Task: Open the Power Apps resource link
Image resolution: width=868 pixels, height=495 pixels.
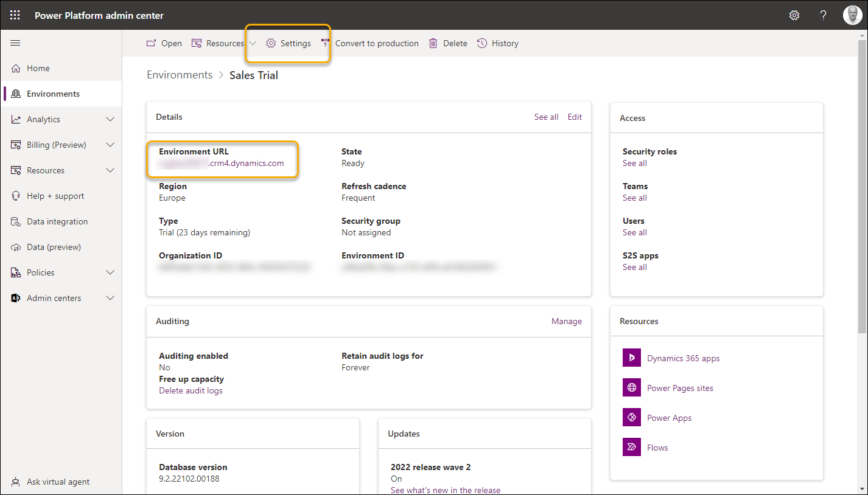Action: 669,418
